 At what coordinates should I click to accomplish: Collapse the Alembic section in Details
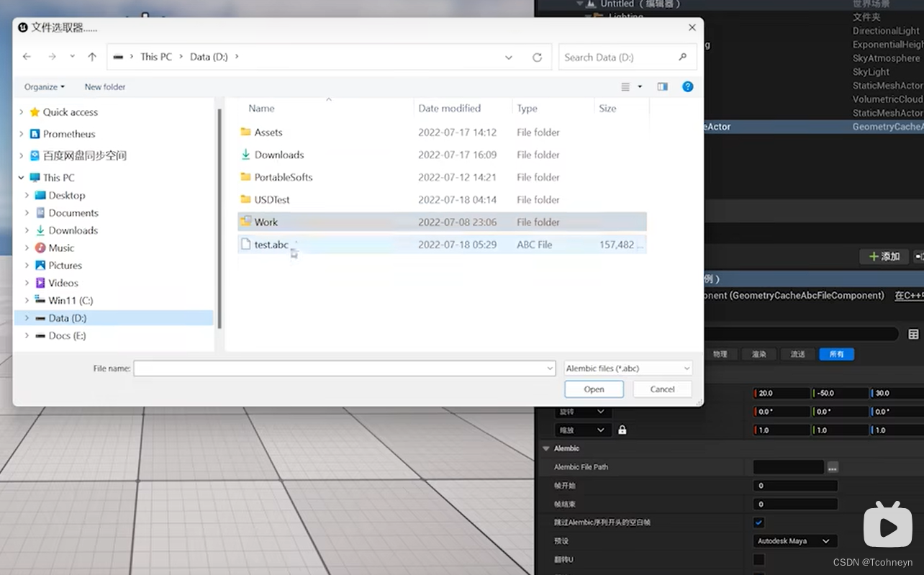click(x=546, y=448)
